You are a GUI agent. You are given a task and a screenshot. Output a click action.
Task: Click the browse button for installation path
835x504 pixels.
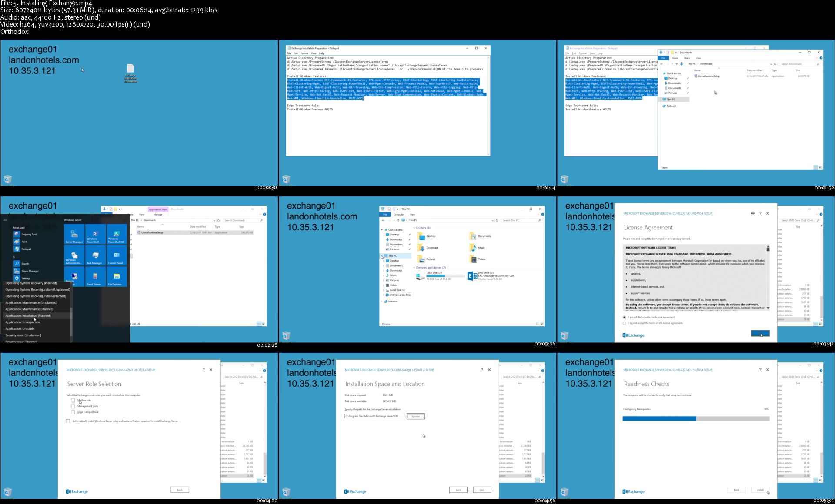point(416,416)
